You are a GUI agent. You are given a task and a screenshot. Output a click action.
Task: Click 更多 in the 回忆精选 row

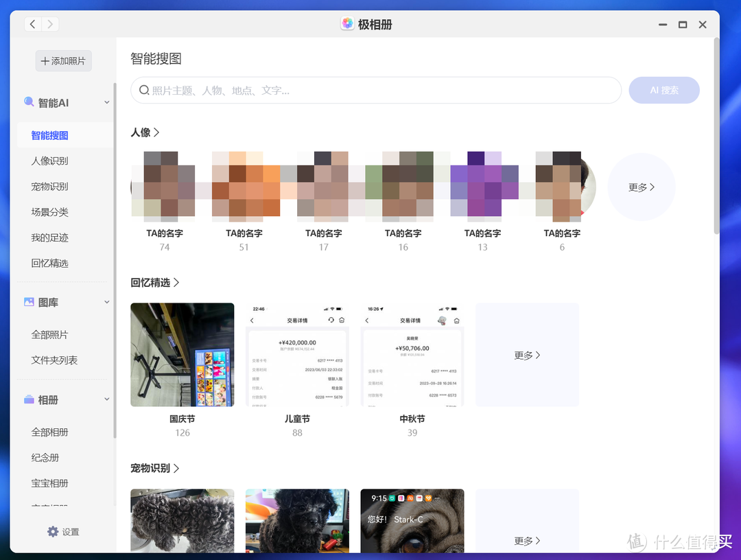pyautogui.click(x=527, y=355)
